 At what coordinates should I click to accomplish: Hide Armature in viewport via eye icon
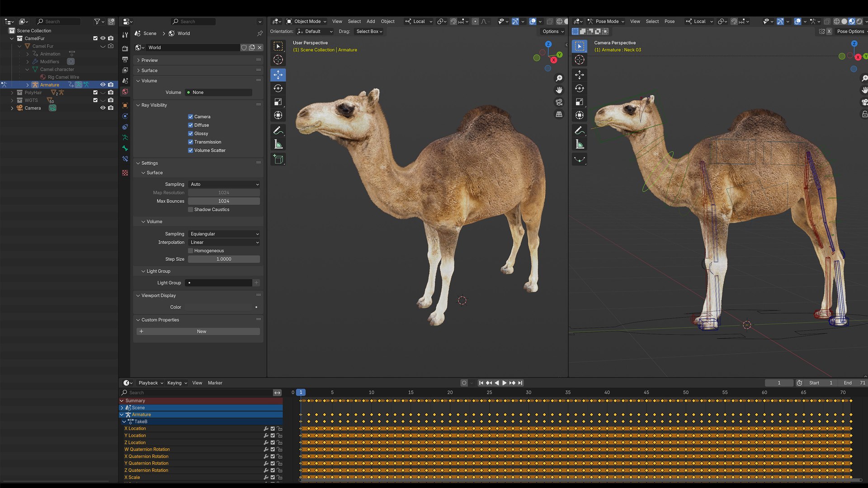click(x=103, y=84)
